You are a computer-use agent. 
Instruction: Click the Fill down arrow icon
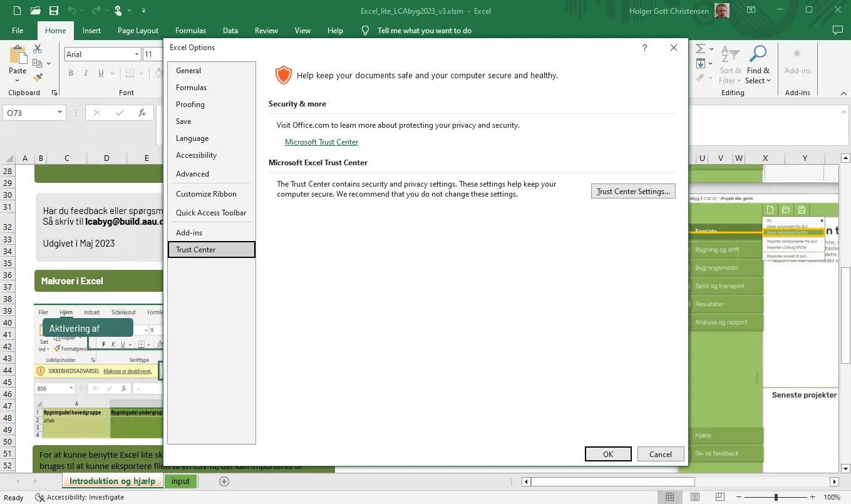point(701,64)
